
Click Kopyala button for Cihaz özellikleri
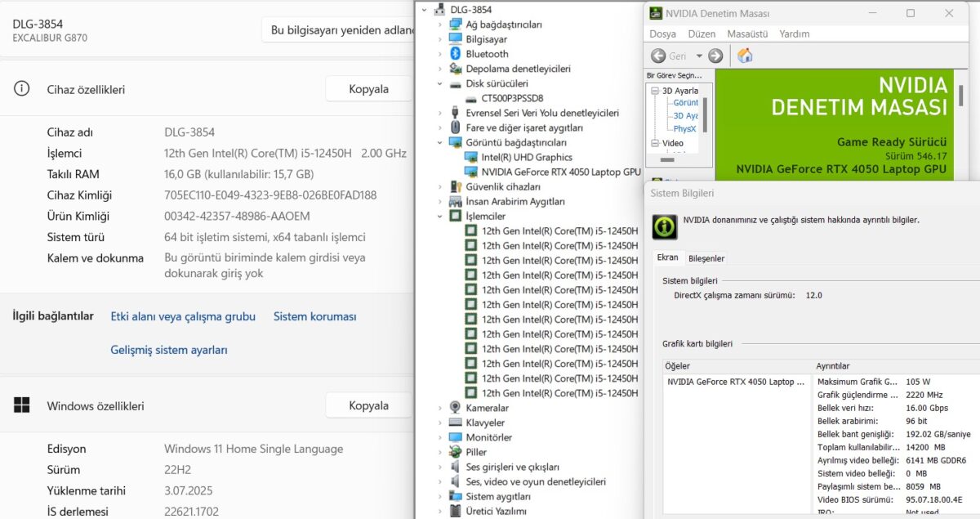click(368, 89)
